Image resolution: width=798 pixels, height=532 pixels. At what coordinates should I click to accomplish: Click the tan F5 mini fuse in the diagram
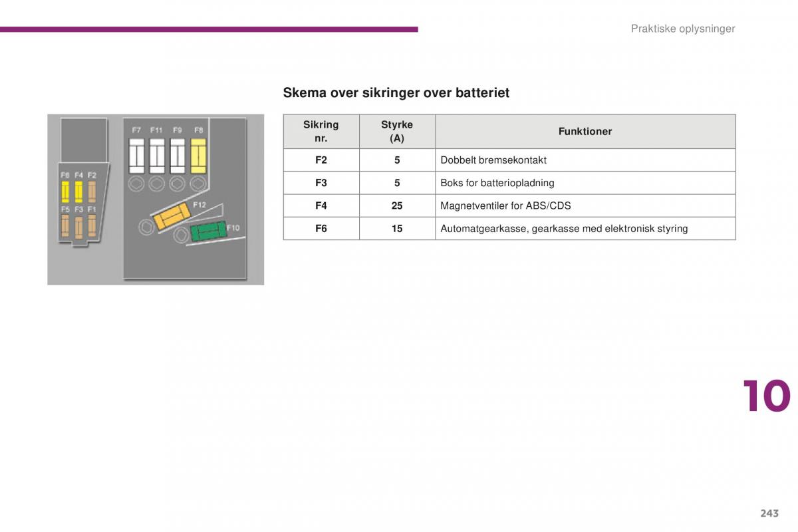click(65, 226)
